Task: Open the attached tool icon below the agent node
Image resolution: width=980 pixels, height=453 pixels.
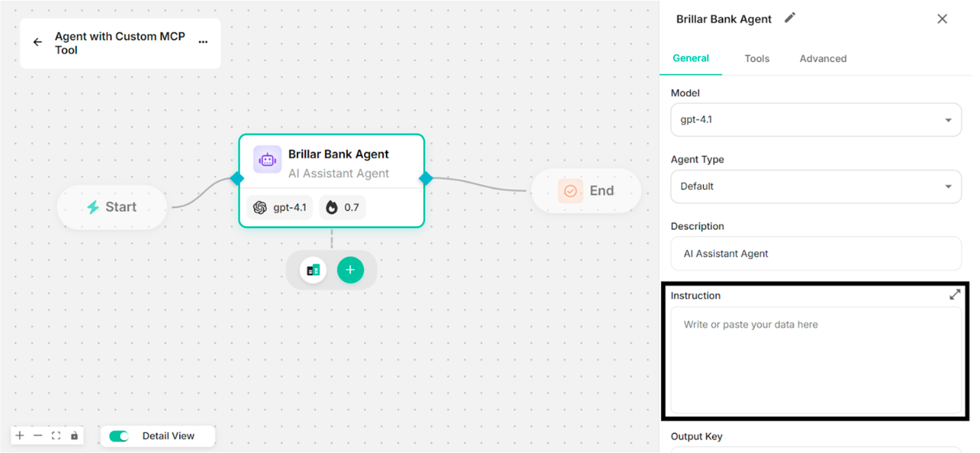Action: coord(313,270)
